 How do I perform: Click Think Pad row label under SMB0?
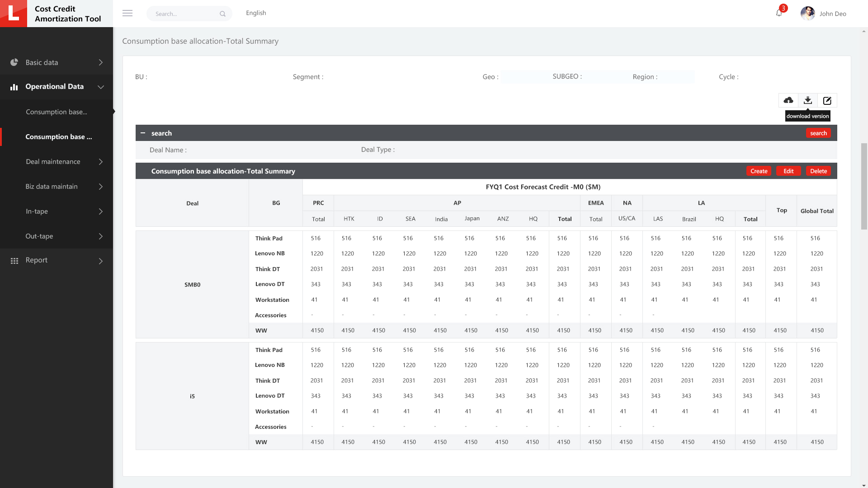pyautogui.click(x=269, y=239)
